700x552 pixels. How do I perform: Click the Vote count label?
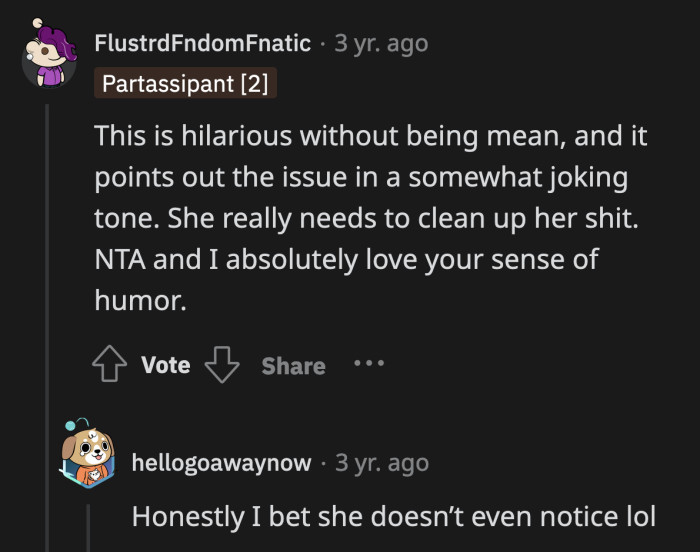(x=166, y=366)
